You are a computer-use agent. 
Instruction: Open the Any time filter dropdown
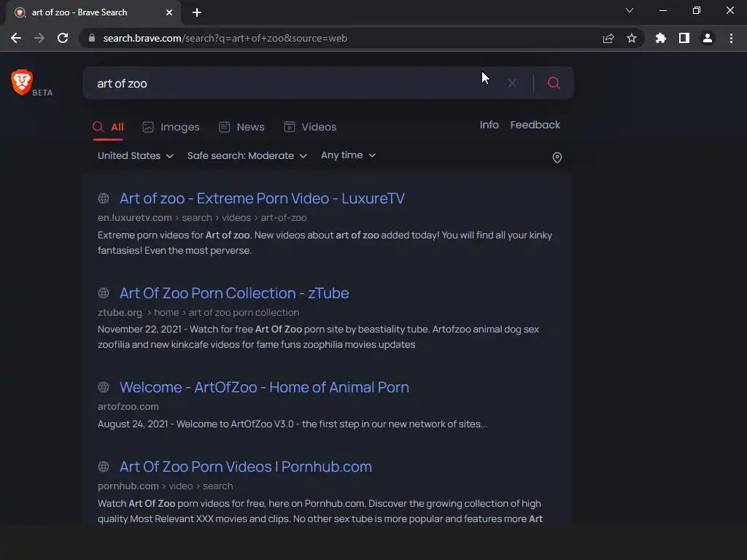tap(348, 155)
